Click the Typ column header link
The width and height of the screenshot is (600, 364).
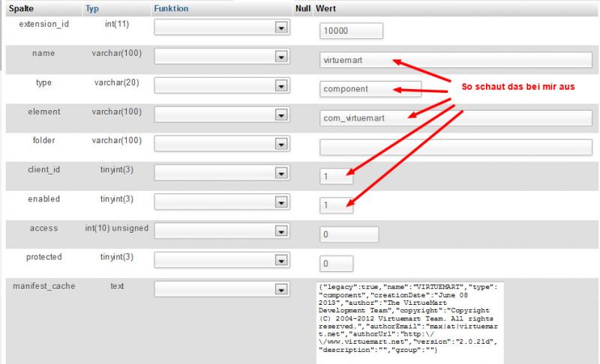click(92, 8)
